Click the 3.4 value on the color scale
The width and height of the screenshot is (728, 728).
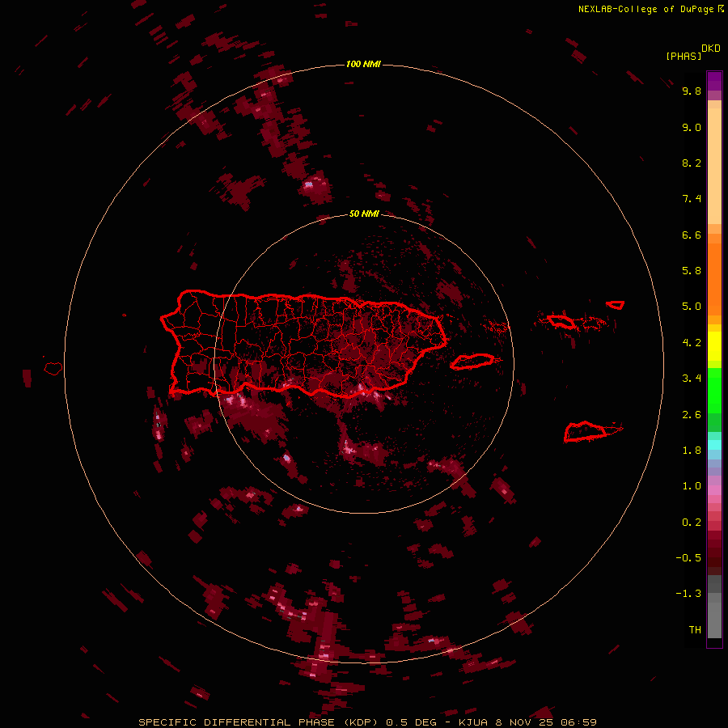coord(692,379)
